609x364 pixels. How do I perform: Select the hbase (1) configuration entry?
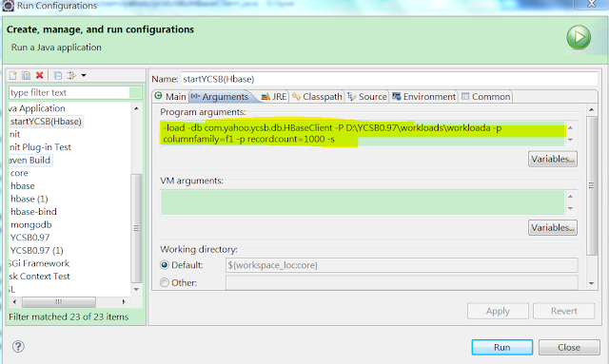(x=29, y=199)
